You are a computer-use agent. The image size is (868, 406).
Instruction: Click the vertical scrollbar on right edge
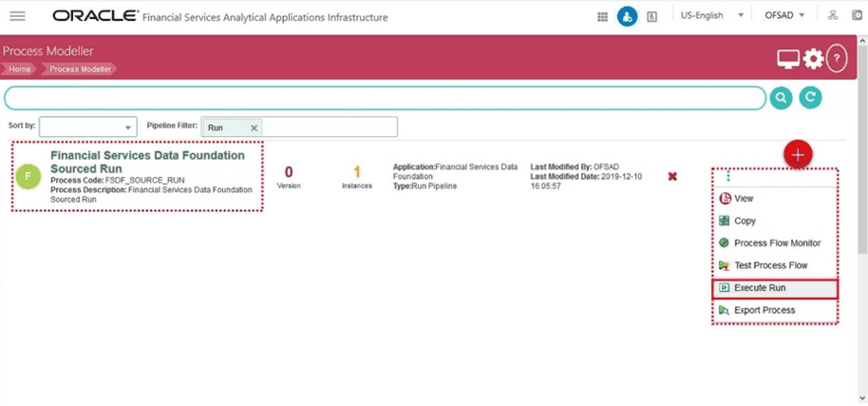point(862,149)
